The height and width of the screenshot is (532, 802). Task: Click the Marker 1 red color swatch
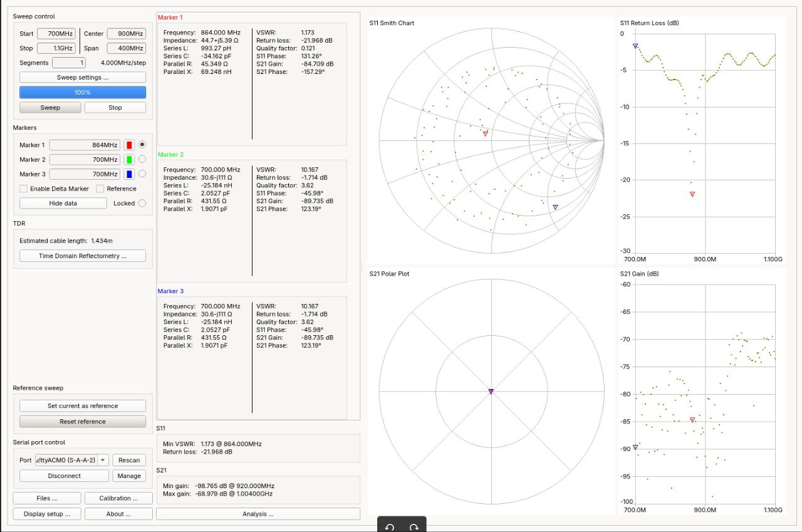pyautogui.click(x=130, y=145)
